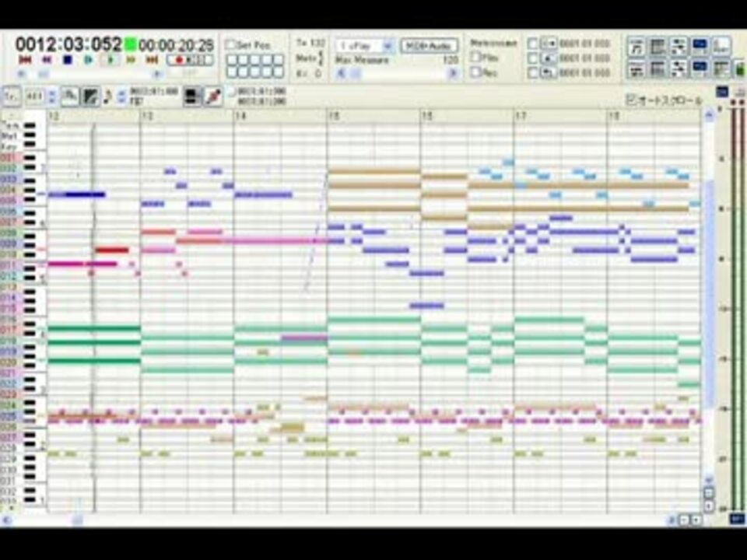
Task: Click the vertical scrollbar up arrow
Action: coord(710,114)
